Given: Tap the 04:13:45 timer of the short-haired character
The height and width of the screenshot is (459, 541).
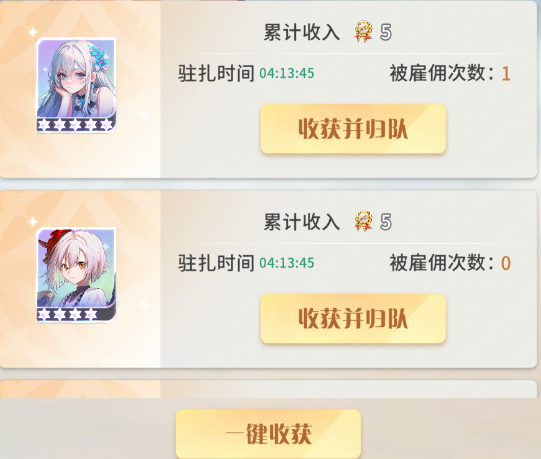Looking at the screenshot, I should [287, 263].
